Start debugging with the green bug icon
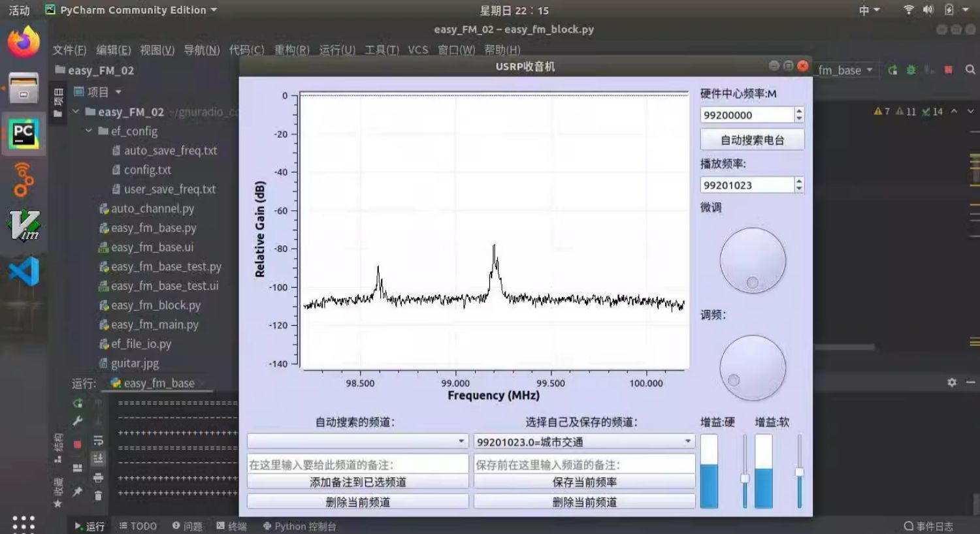Image resolution: width=980 pixels, height=534 pixels. point(911,70)
